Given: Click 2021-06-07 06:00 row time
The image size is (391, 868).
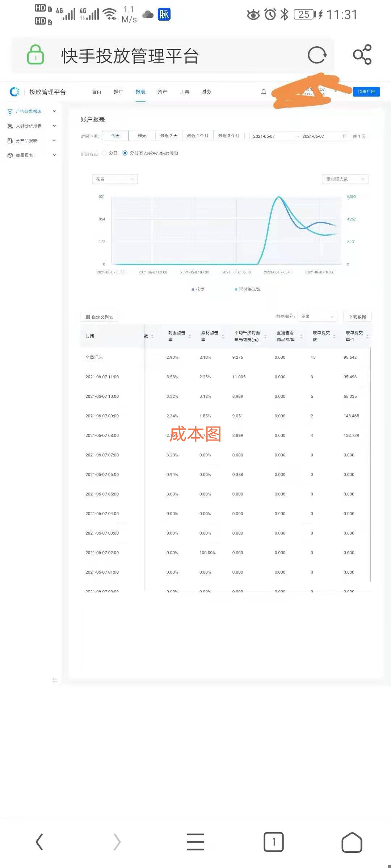Looking at the screenshot, I should (102, 475).
